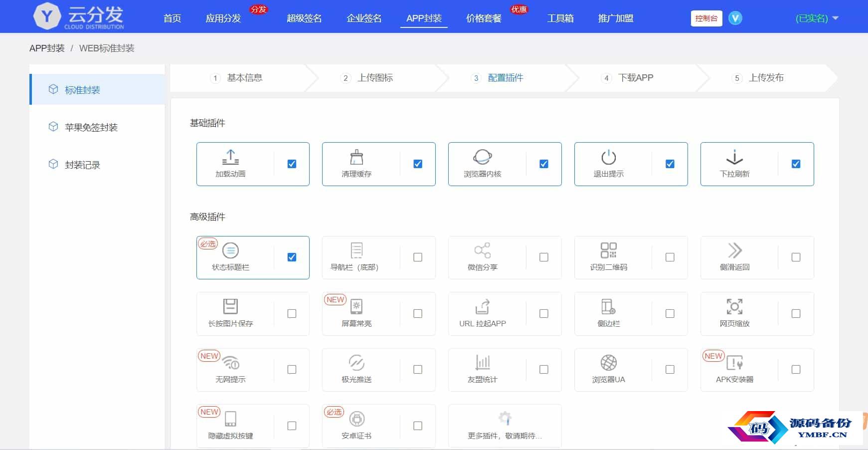Screen dimensions: 868x450
Task: Open the 工具箱 menu item
Action: [x=560, y=18]
